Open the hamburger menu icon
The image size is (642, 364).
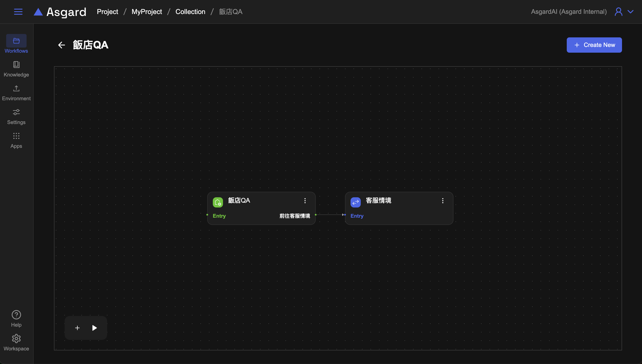click(18, 12)
